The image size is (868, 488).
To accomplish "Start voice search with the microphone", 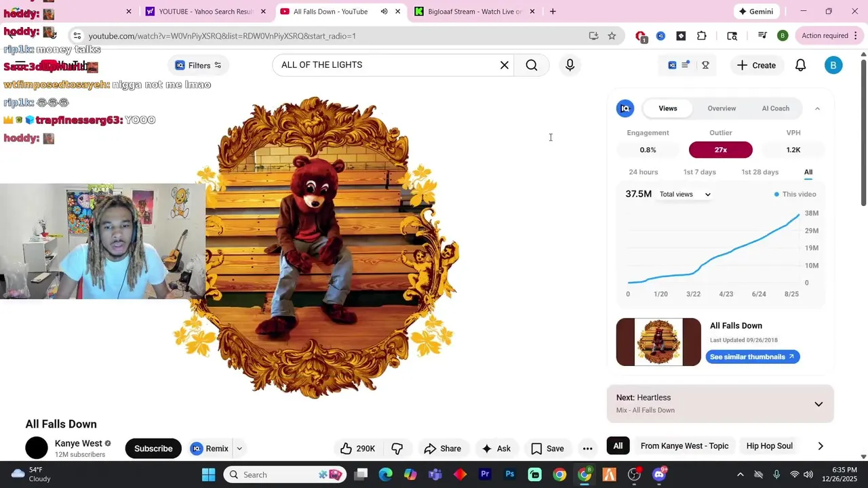I will point(570,65).
